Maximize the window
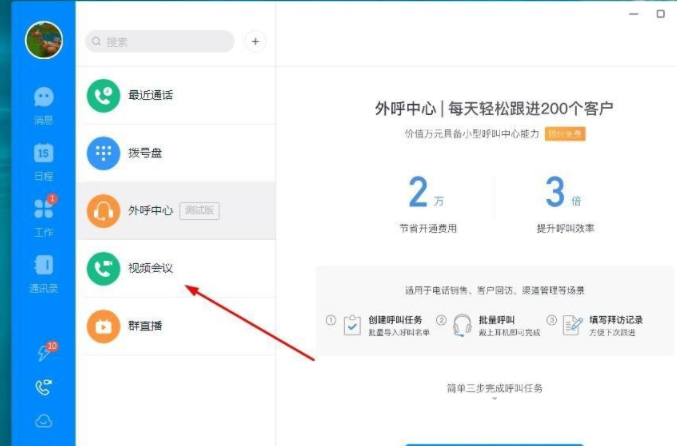 pos(661,14)
